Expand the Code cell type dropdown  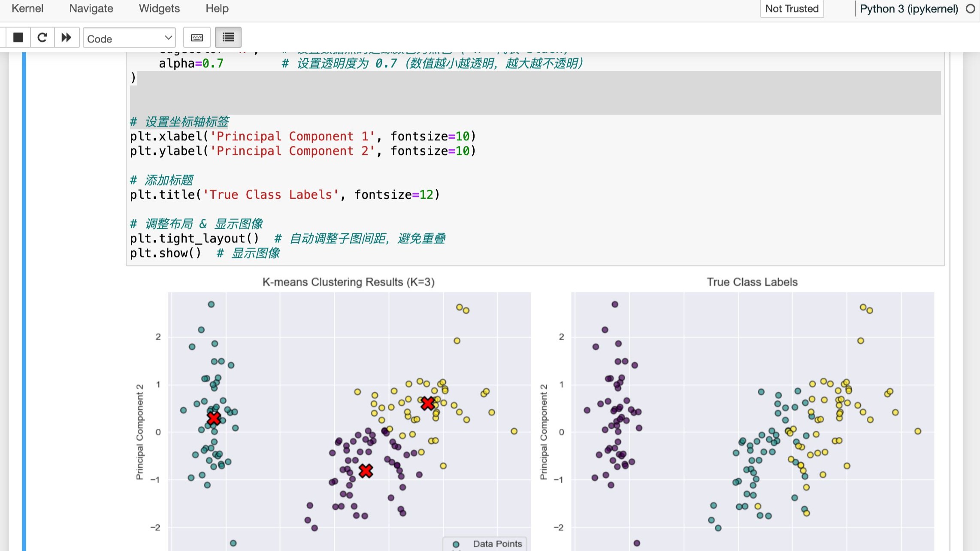pos(129,39)
